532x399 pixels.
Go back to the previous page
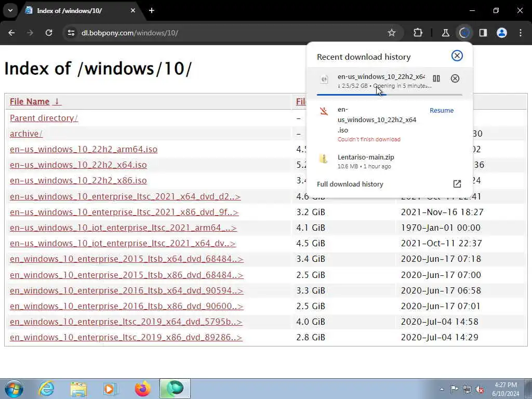coord(11,33)
